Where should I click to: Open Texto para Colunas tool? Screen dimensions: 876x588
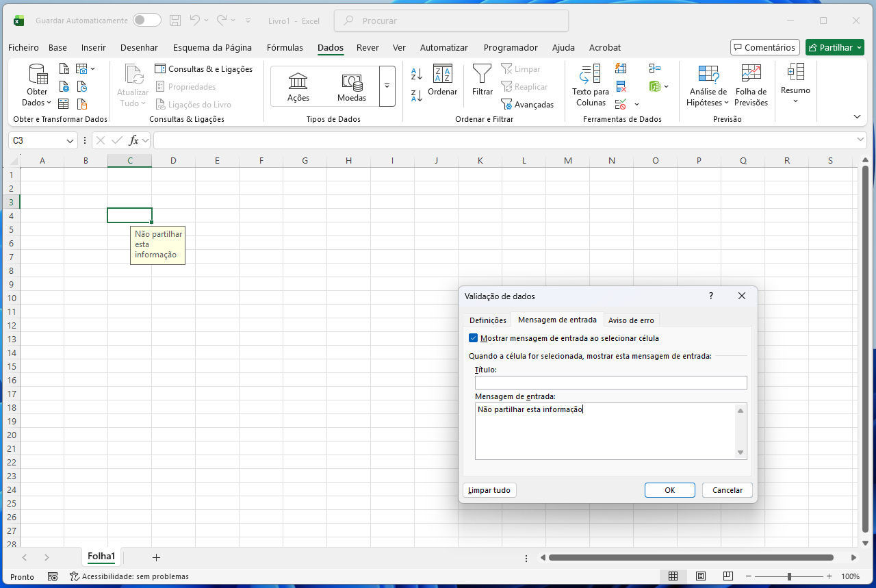pos(590,86)
